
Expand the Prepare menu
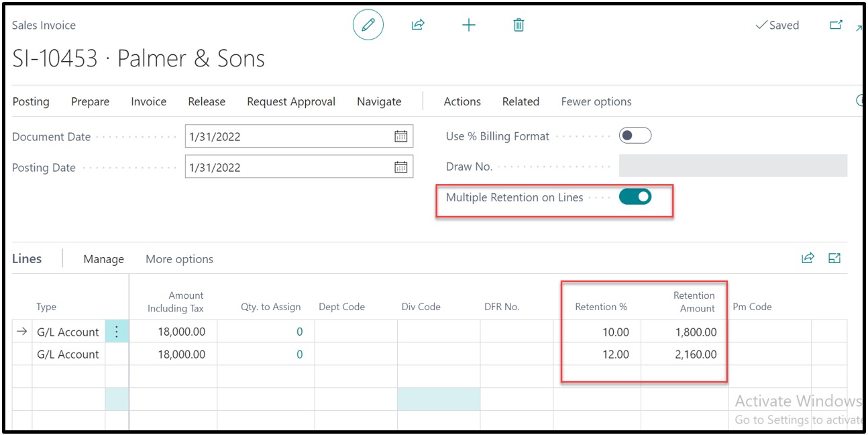click(90, 102)
